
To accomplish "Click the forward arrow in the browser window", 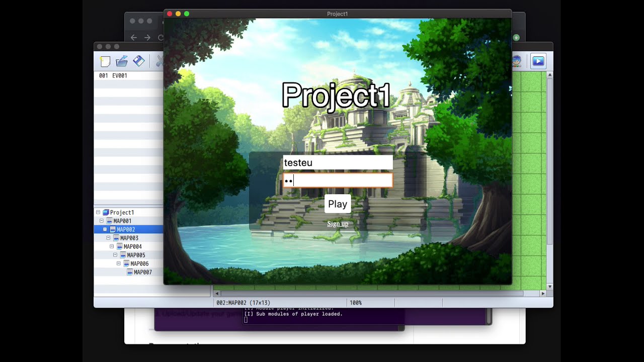I will click(x=147, y=38).
